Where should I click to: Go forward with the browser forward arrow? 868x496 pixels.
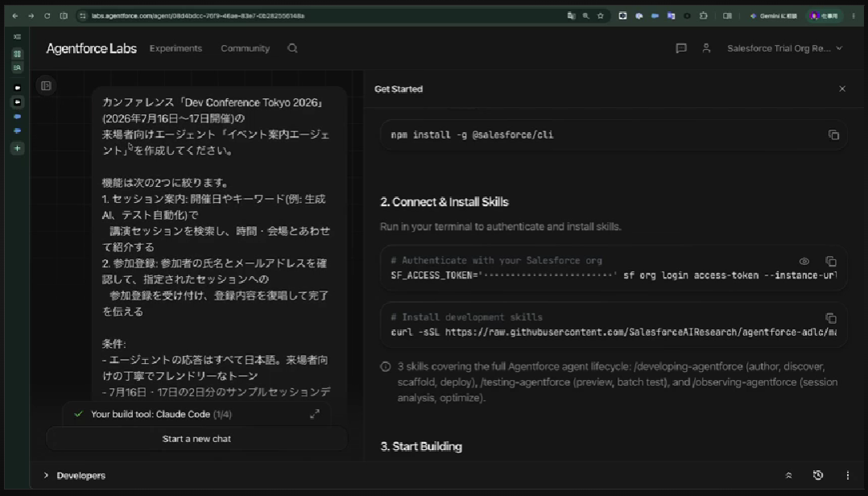[31, 16]
